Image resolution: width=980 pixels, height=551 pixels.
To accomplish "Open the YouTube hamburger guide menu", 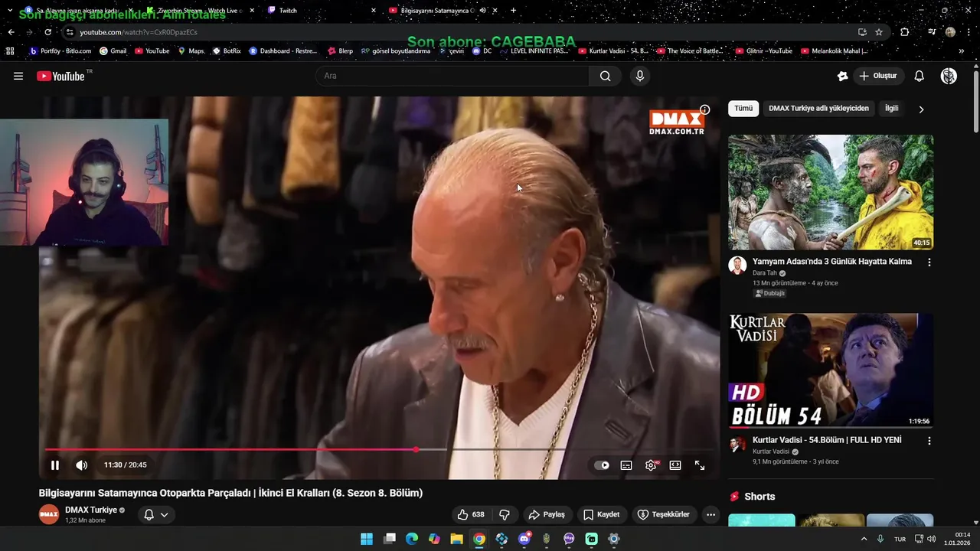I will click(x=18, y=76).
